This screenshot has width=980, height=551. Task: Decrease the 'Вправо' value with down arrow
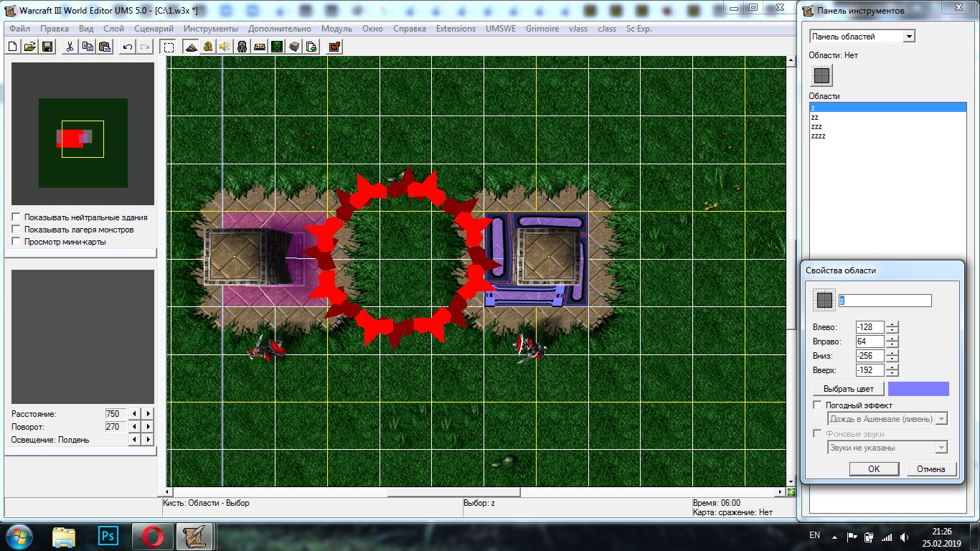(892, 345)
